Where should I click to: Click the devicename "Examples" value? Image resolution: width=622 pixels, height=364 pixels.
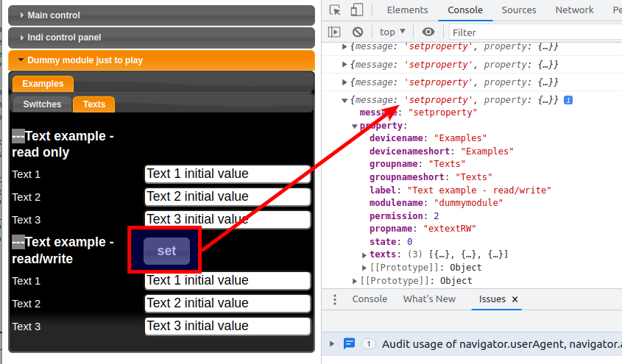(460, 138)
